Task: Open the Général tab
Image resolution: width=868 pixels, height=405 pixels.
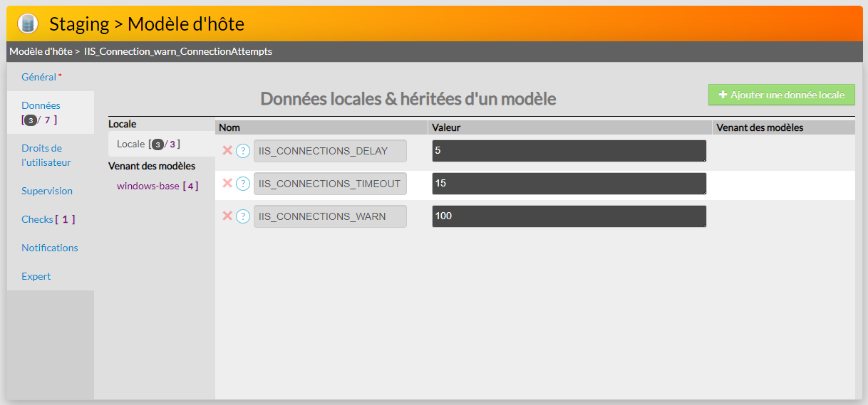Action: pos(38,77)
